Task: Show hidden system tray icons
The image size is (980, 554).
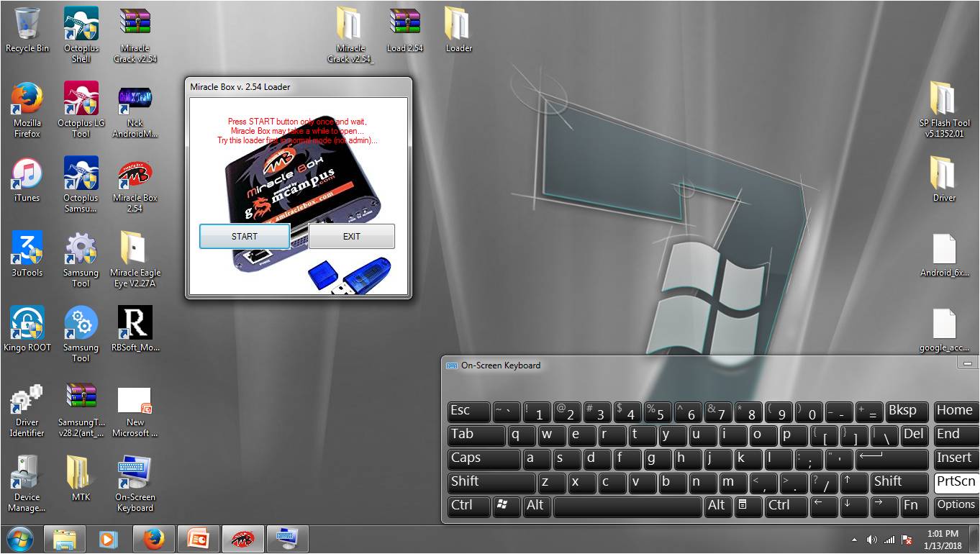Action: pos(854,540)
